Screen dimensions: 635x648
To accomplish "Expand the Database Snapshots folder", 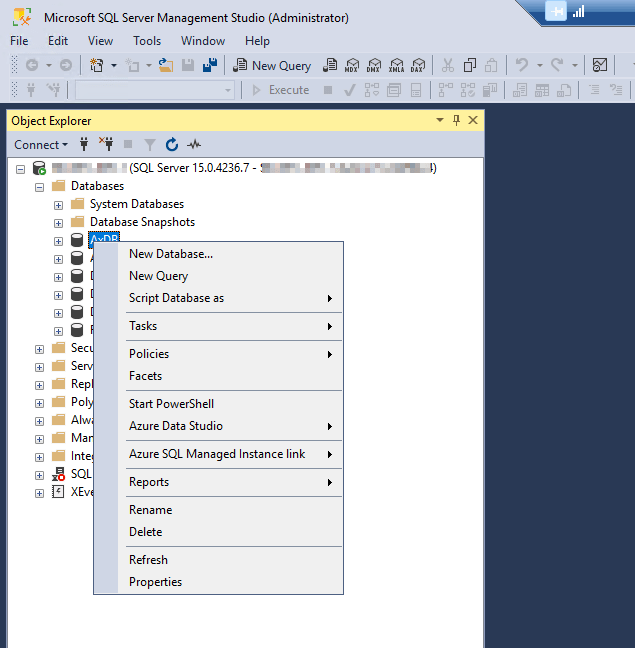I will point(58,222).
